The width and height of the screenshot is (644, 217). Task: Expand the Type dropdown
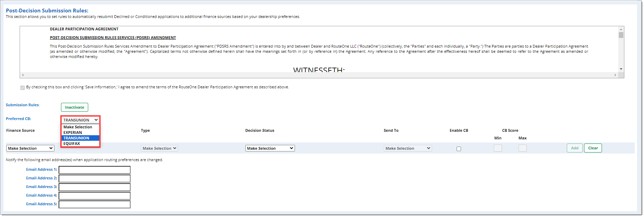pos(160,148)
